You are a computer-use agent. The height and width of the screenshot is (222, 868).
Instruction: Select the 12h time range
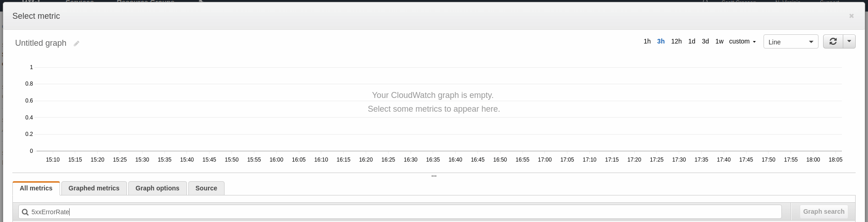[676, 41]
